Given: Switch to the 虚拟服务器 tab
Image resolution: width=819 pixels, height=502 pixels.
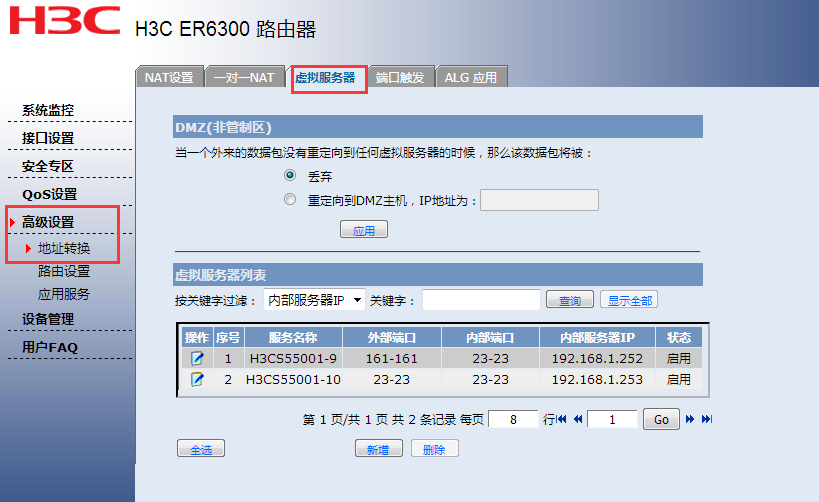Looking at the screenshot, I should coord(325,77).
